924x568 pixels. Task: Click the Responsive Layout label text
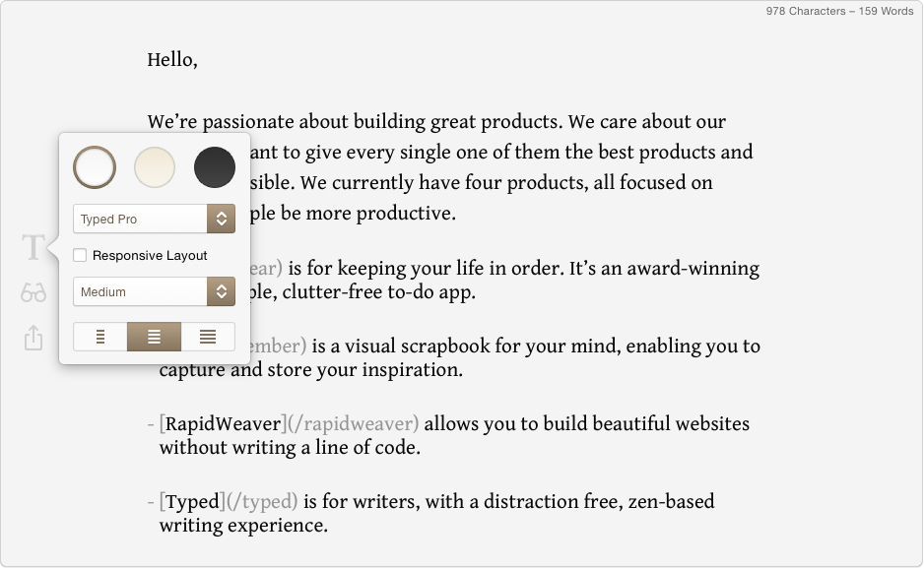[x=150, y=256]
